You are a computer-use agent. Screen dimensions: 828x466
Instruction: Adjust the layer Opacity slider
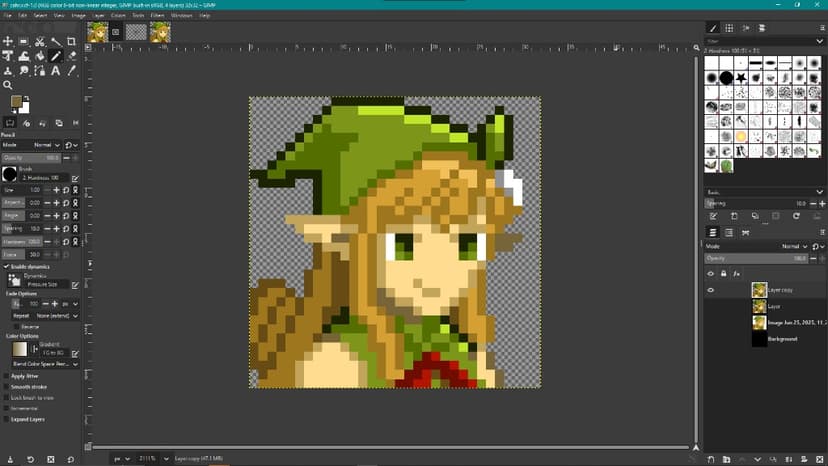757,258
